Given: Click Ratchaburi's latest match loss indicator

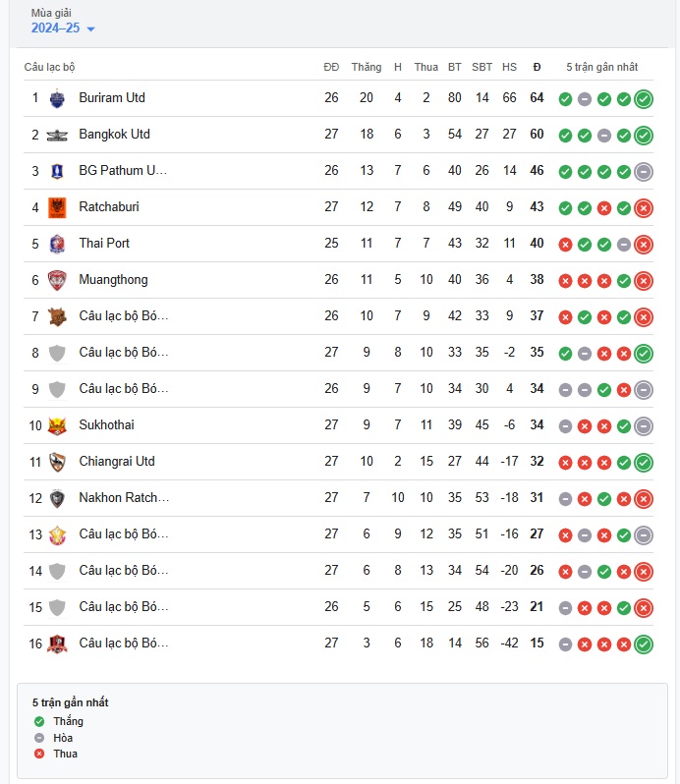Looking at the screenshot, I should (x=644, y=207).
